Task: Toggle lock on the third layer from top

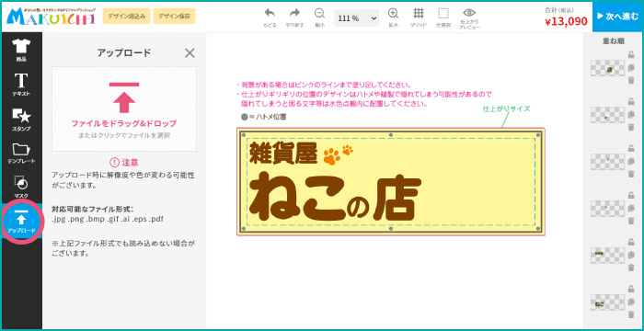Action: click(631, 149)
